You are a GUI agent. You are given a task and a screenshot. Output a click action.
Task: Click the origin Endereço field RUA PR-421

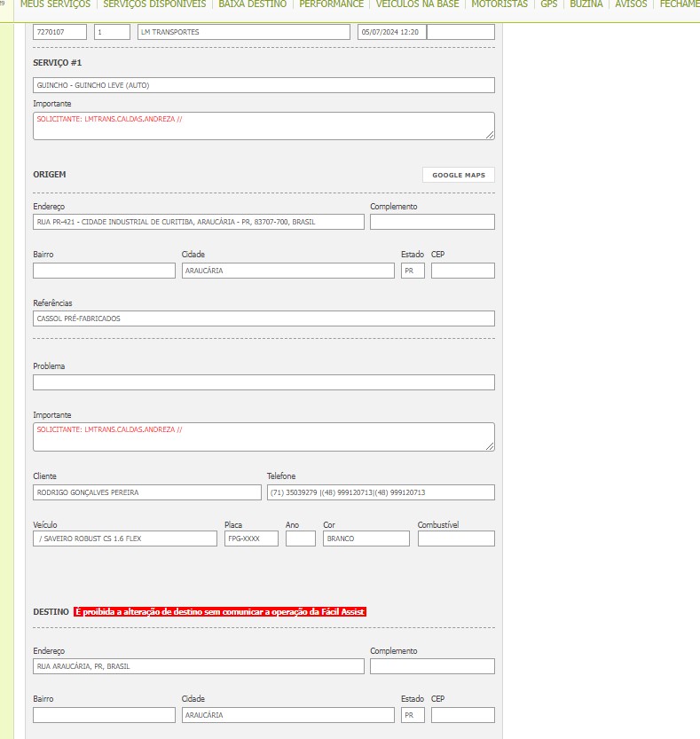[x=199, y=222]
